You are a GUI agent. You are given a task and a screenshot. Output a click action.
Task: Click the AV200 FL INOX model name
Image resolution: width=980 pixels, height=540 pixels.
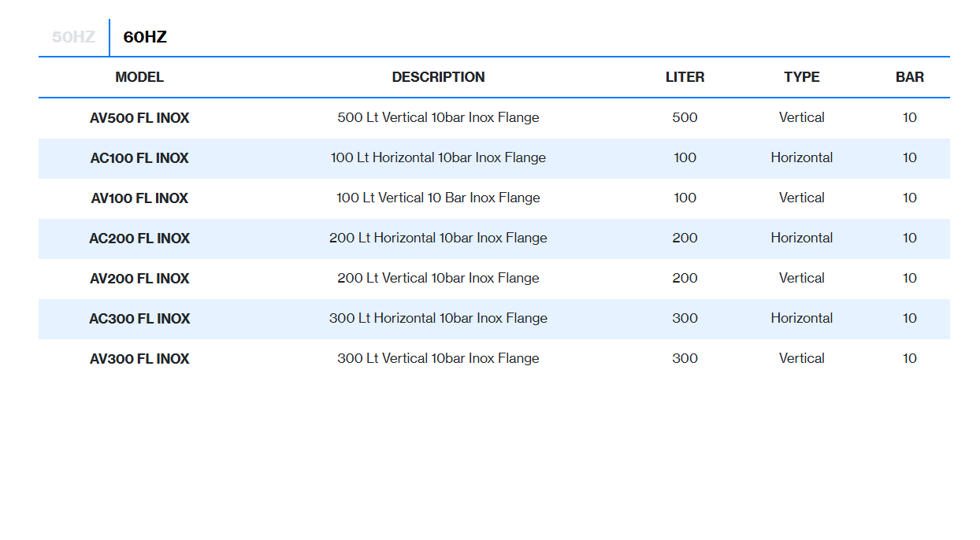point(139,279)
